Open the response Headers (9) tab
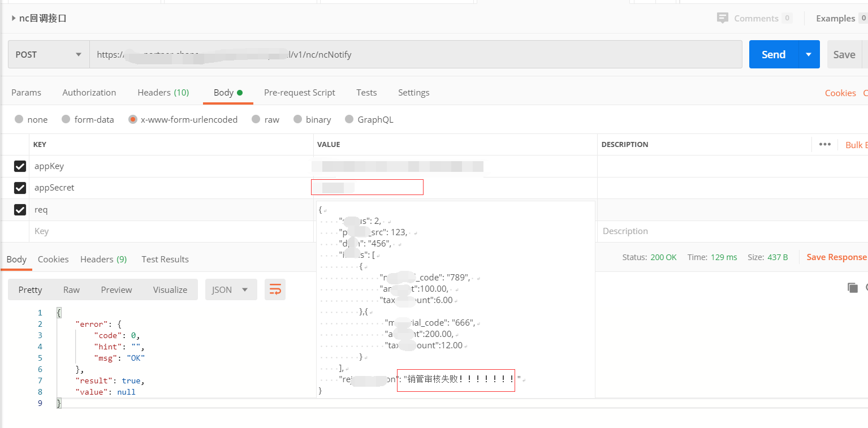 103,259
